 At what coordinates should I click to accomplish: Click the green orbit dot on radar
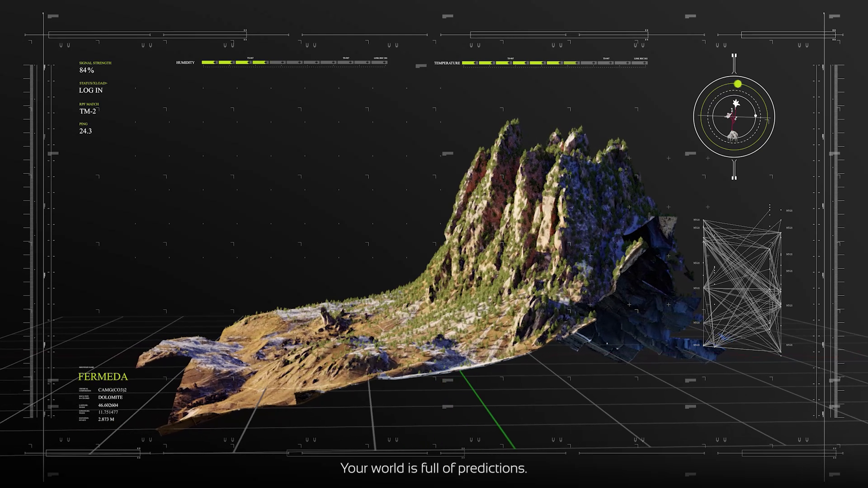pyautogui.click(x=737, y=84)
